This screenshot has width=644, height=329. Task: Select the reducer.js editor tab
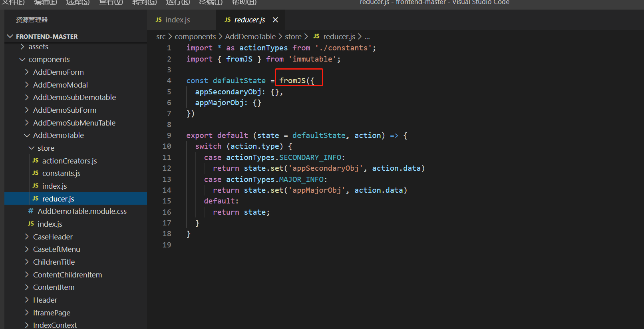click(x=250, y=20)
